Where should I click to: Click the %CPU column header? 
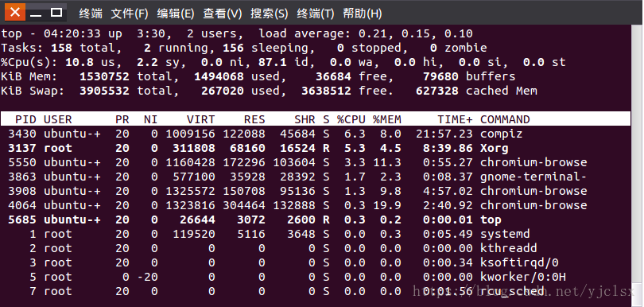click(x=351, y=119)
